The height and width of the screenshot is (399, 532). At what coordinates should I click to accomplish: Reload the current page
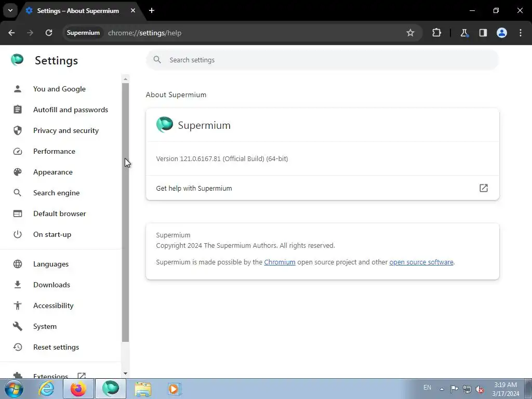tap(49, 33)
